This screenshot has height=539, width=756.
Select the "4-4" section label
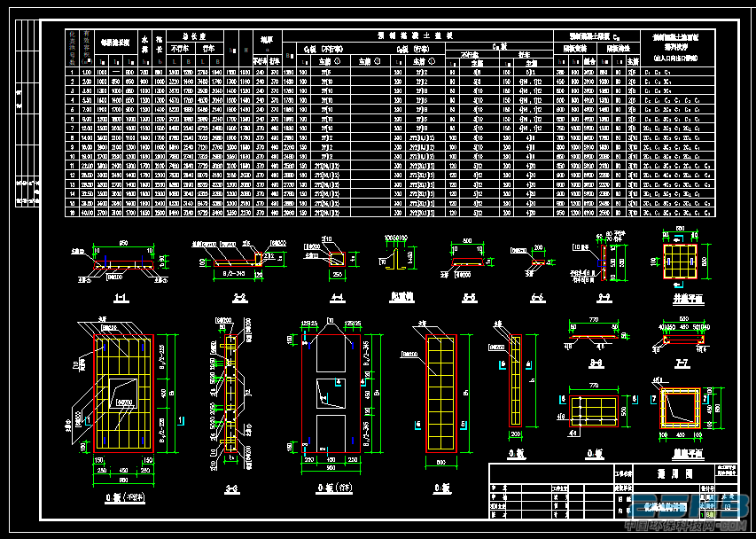coord(337,299)
